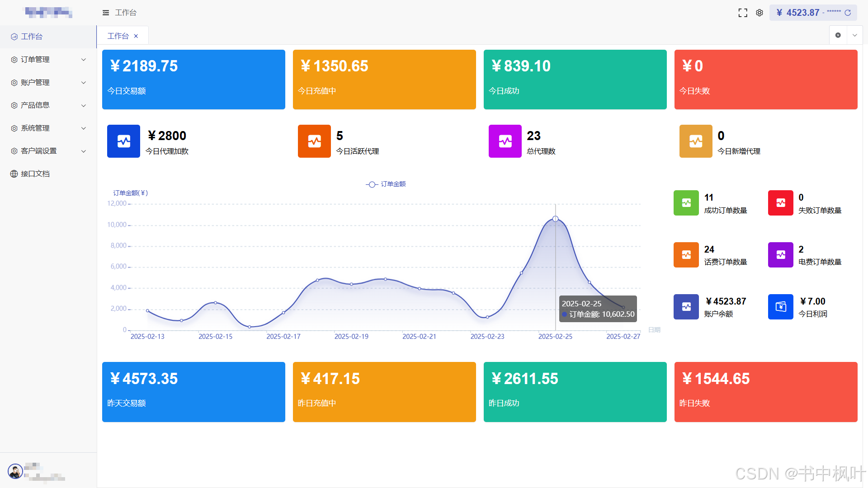Image resolution: width=868 pixels, height=488 pixels.
Task: Refresh the account balance display
Action: click(848, 13)
